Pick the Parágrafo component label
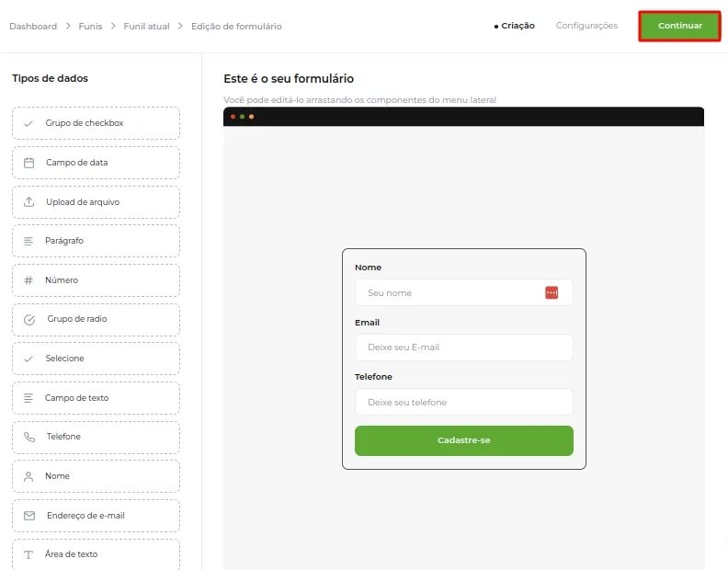728x570 pixels. 64,241
